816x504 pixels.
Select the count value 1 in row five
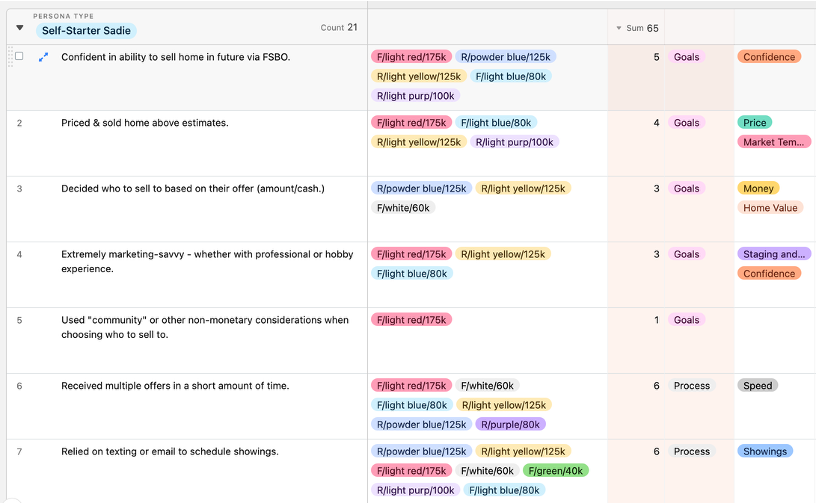[656, 320]
